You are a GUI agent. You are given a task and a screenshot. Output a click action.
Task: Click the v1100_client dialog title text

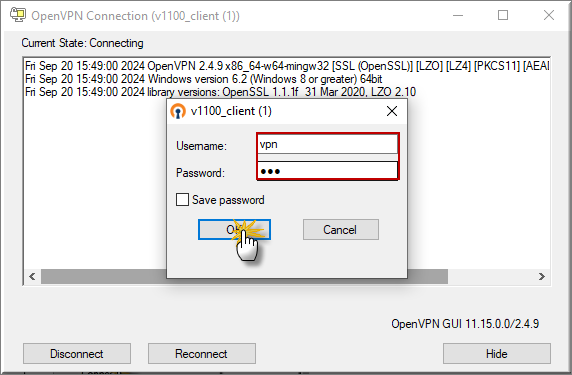click(231, 111)
